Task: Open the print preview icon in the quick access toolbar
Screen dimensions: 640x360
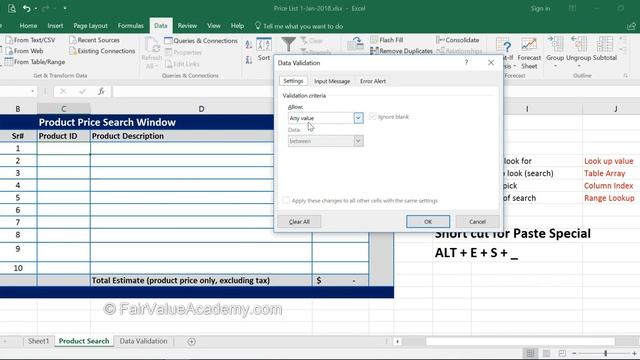Action: point(11,8)
